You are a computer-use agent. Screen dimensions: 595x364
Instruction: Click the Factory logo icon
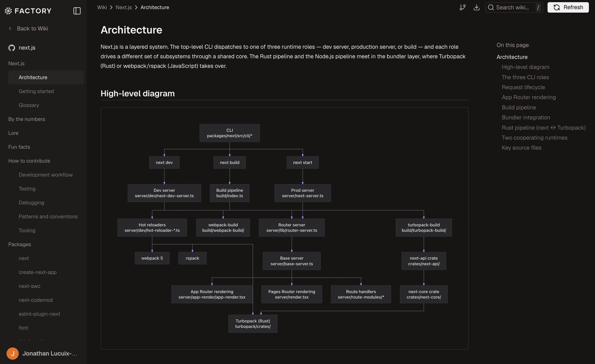coord(8,11)
